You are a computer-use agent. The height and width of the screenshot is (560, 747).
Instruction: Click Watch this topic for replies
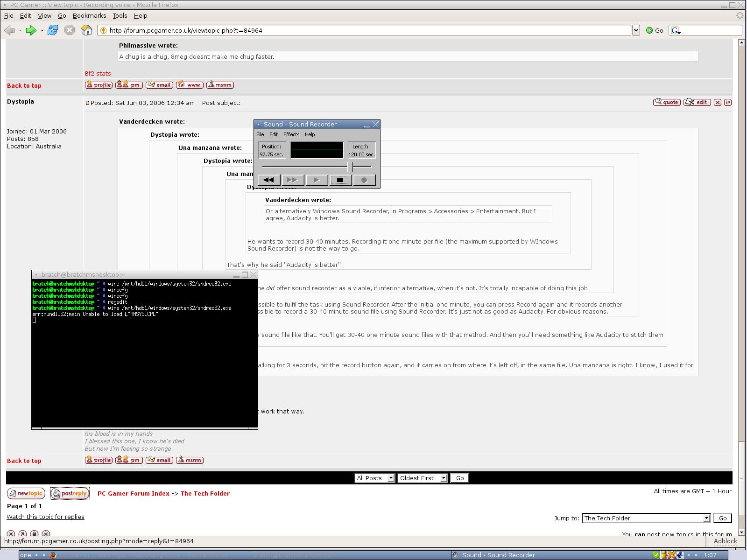point(45,517)
